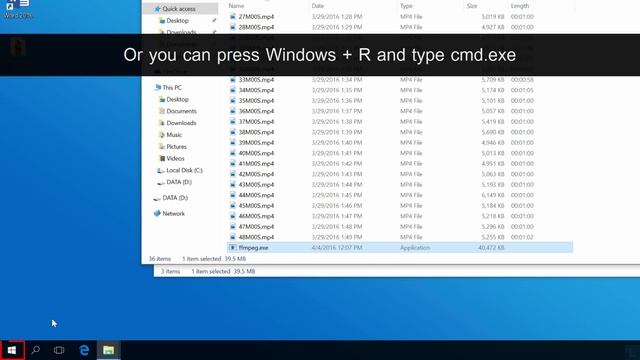Open the Windows Start menu
This screenshot has width=640, height=360.
(x=12, y=350)
